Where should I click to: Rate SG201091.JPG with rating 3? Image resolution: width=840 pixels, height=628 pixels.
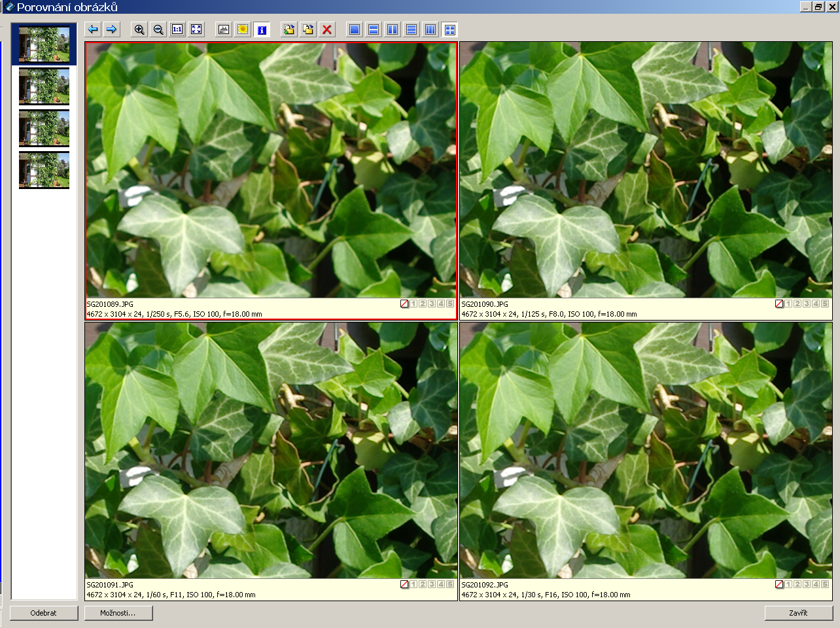(432, 584)
